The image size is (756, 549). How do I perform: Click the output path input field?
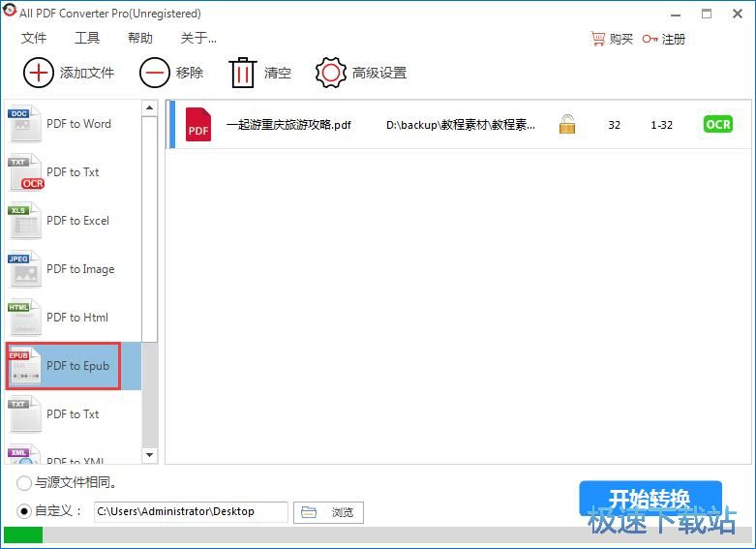click(191, 512)
